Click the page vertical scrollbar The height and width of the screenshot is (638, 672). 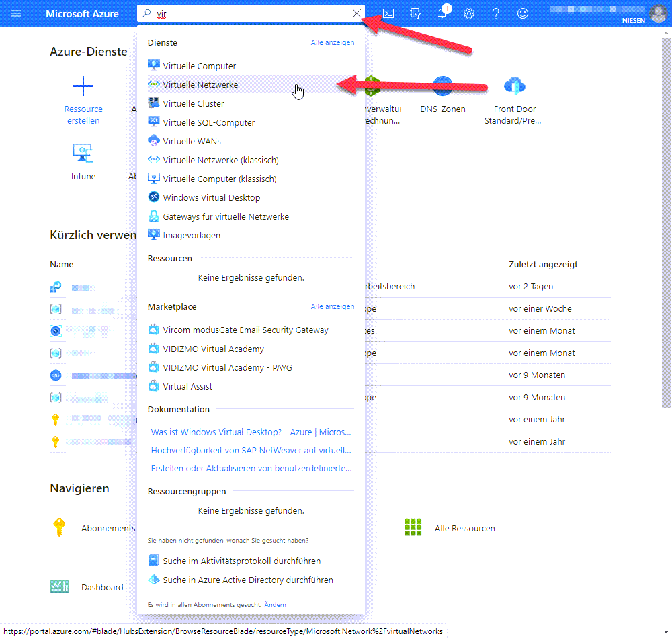click(666, 223)
